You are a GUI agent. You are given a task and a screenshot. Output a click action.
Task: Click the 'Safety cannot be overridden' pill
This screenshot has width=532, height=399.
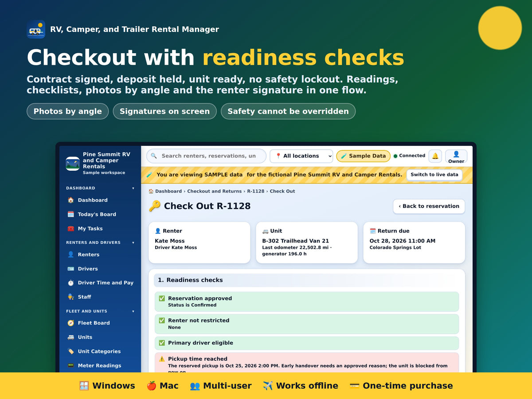click(288, 111)
